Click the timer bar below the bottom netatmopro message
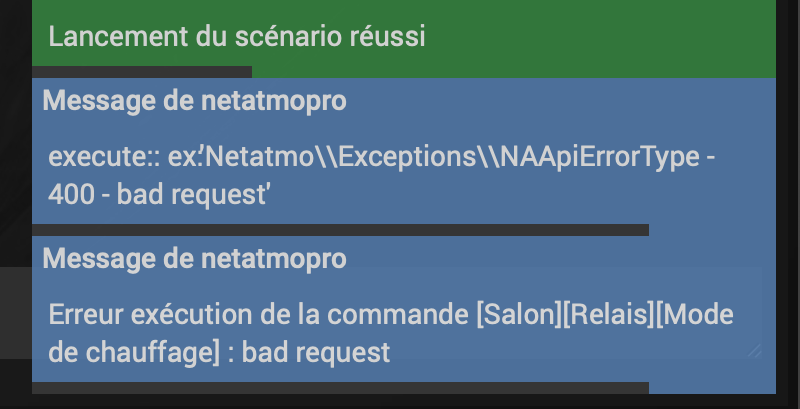The width and height of the screenshot is (800, 409). [x=340, y=387]
